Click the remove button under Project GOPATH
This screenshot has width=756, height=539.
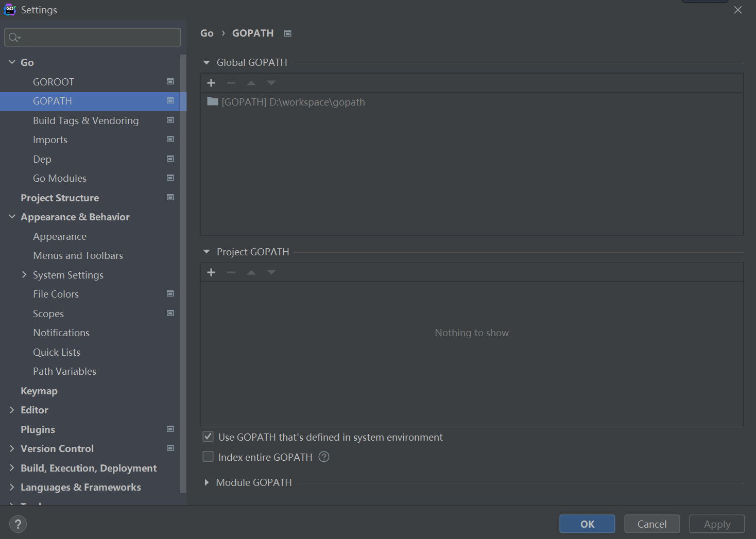click(231, 272)
